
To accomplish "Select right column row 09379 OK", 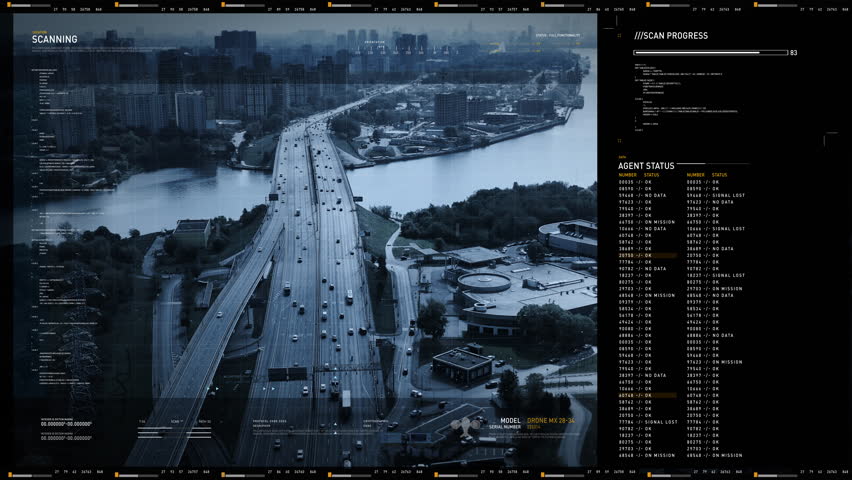I will click(x=703, y=302).
